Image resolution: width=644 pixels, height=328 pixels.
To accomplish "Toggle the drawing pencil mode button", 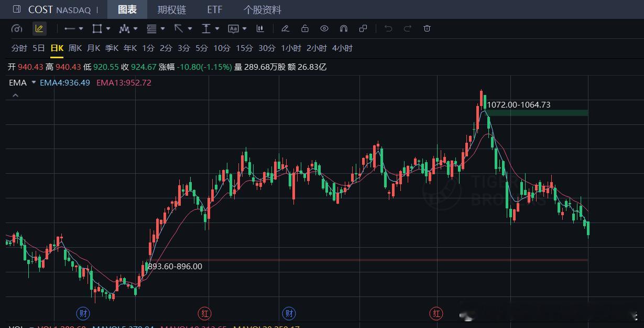I will 39,28.
